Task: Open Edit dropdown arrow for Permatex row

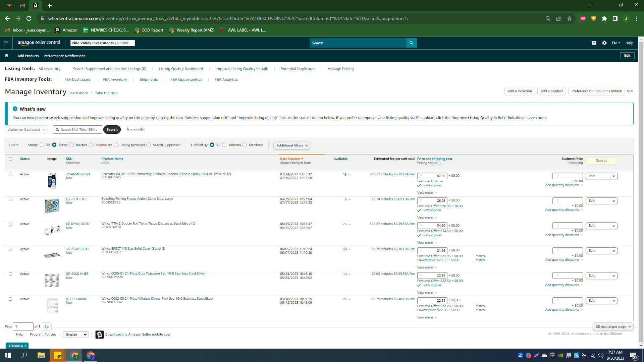Action: (614, 176)
